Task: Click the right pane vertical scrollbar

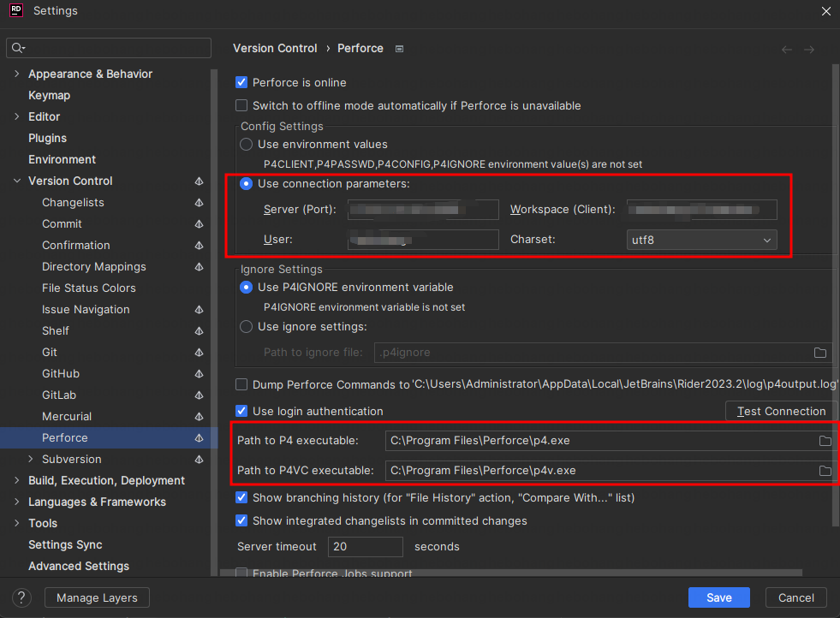Action: point(835,294)
